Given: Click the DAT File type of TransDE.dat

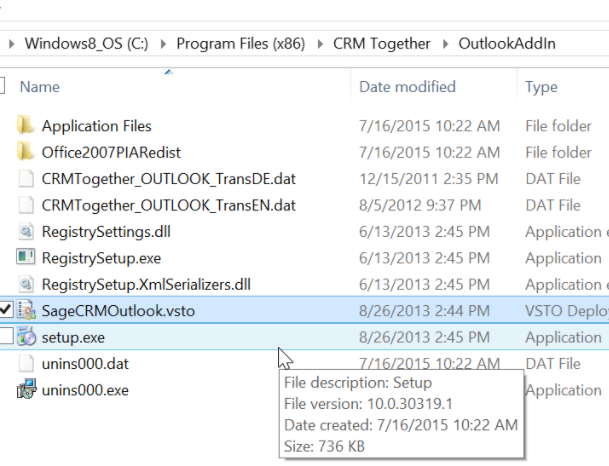Looking at the screenshot, I should [553, 179].
